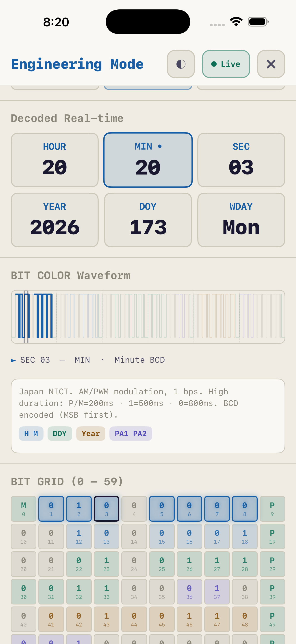Image resolution: width=296 pixels, height=644 pixels.
Task: Select bit grid cell 40
Action: coord(24,619)
